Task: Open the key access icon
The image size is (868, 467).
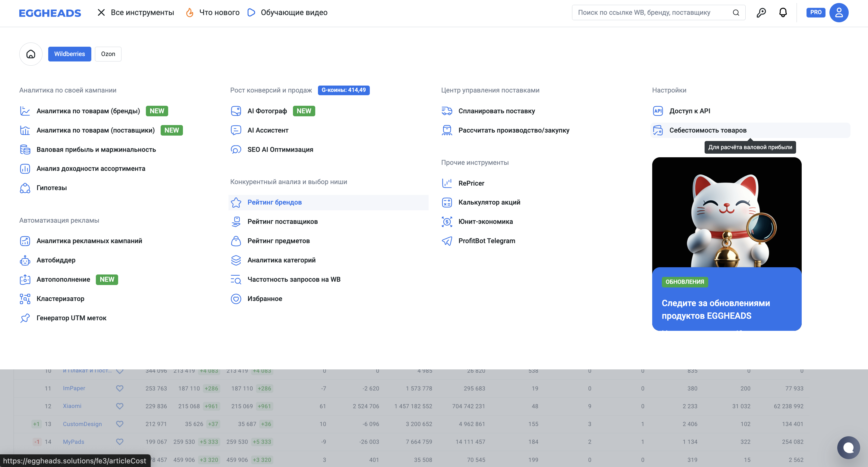Action: pyautogui.click(x=761, y=13)
